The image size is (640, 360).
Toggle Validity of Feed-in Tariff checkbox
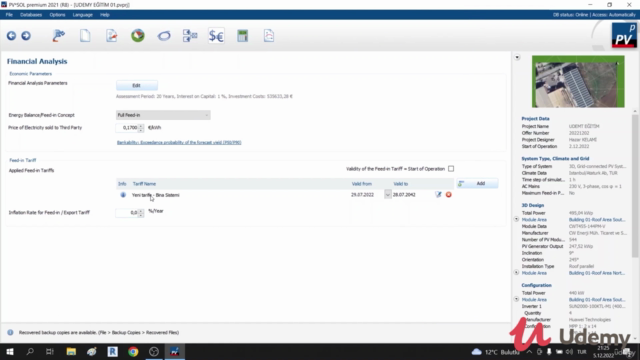pyautogui.click(x=451, y=169)
